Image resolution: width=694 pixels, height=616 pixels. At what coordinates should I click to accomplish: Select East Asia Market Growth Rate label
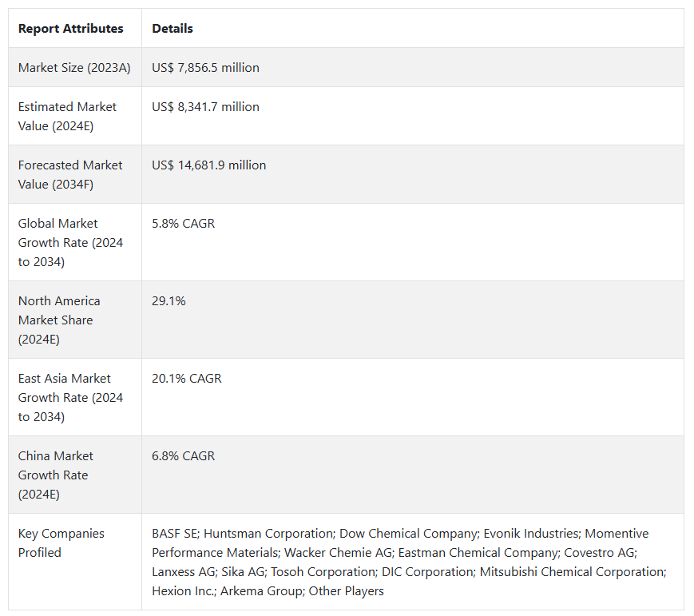(x=71, y=398)
